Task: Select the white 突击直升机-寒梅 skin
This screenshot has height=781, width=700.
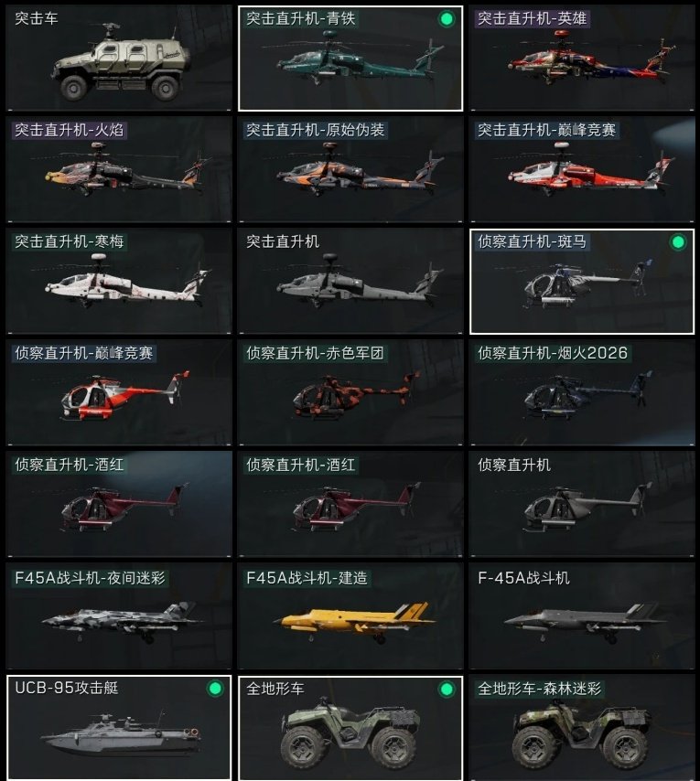Action: click(119, 281)
